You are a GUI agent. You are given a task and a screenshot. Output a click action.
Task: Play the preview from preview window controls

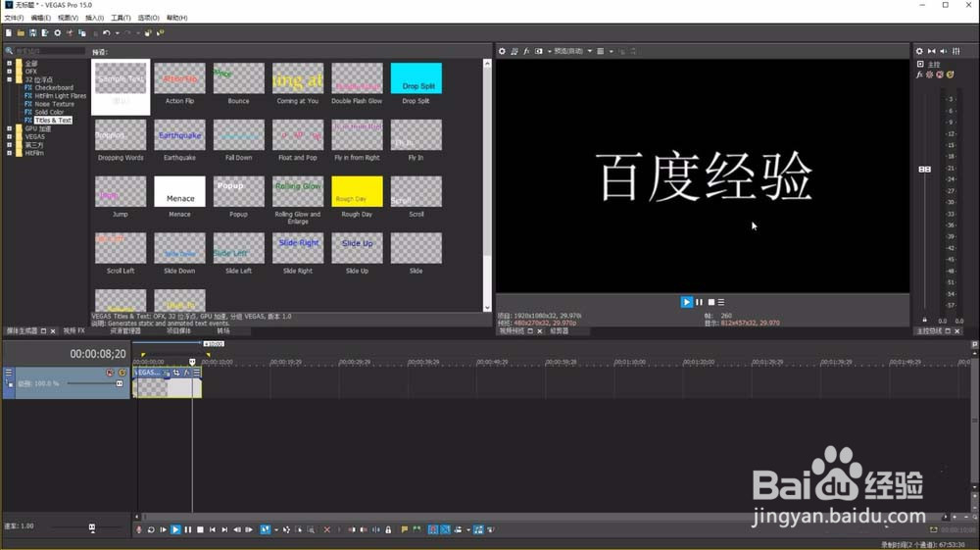tap(686, 302)
